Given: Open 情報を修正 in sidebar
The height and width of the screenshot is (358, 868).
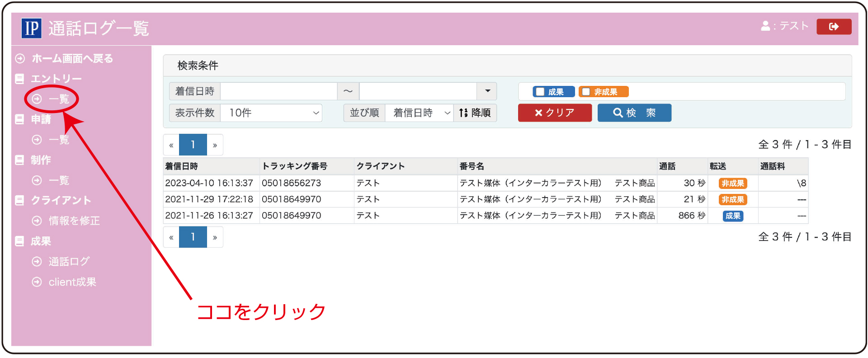Looking at the screenshot, I should [x=74, y=221].
